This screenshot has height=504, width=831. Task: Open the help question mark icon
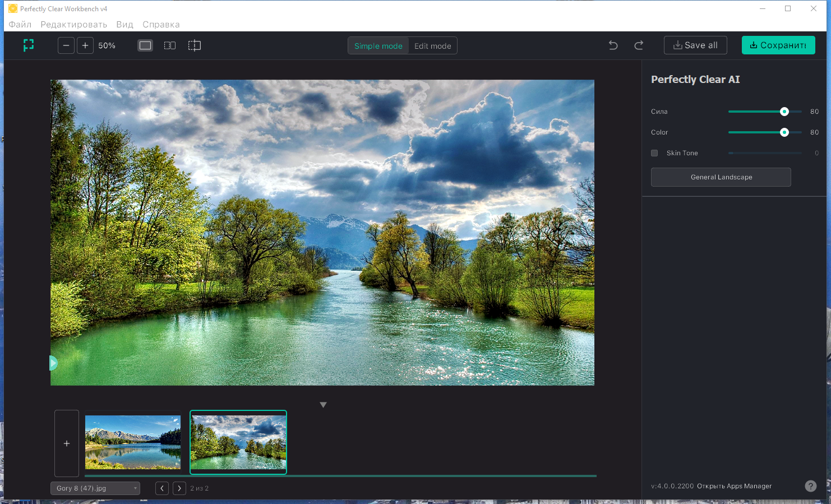pos(811,486)
